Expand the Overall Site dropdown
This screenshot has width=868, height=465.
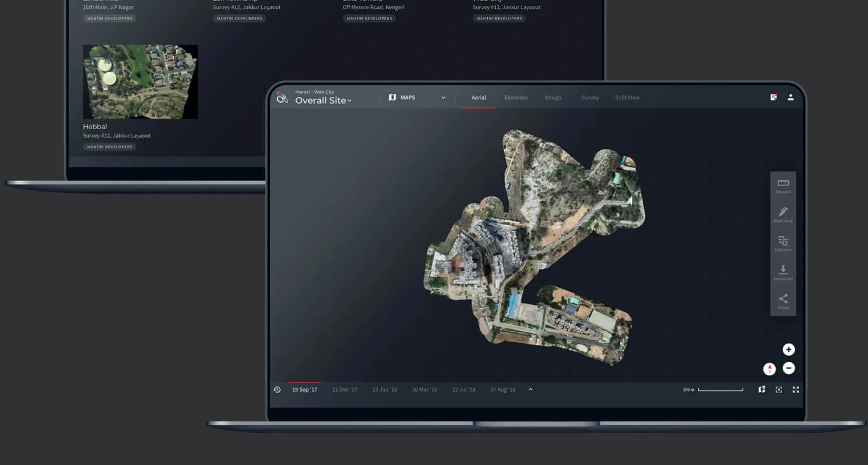click(x=323, y=101)
